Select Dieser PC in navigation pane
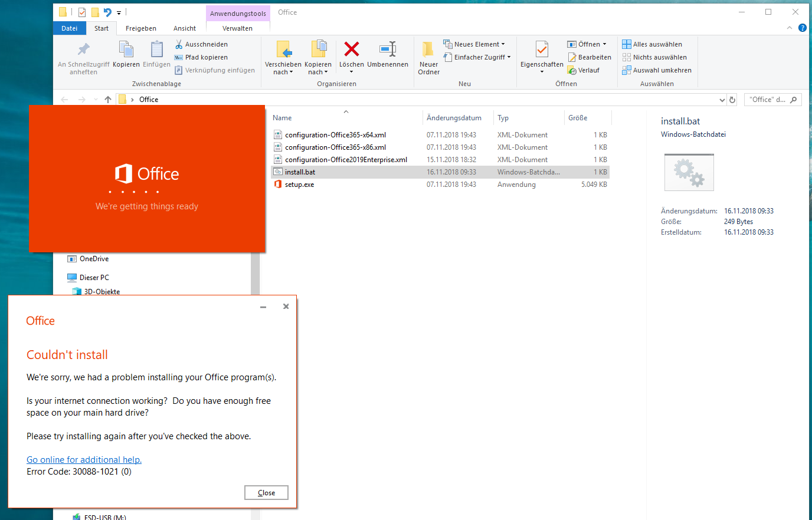The width and height of the screenshot is (812, 520). coord(94,278)
